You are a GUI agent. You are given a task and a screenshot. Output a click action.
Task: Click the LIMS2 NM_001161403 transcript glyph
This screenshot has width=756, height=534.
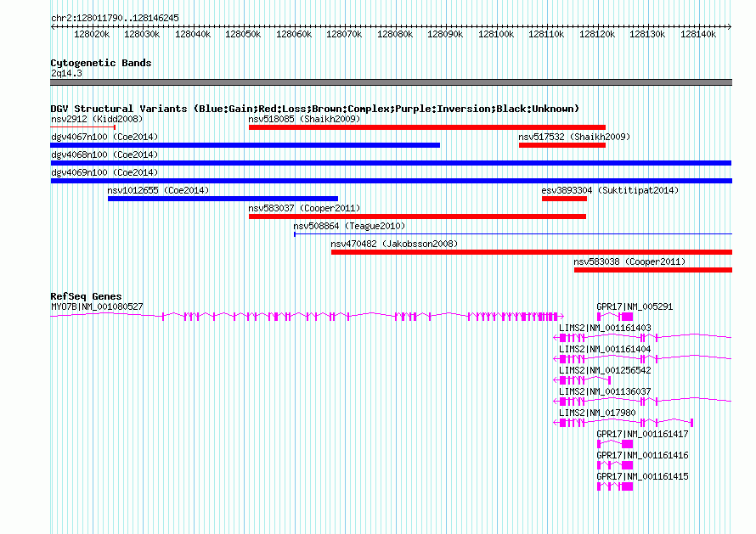click(x=642, y=337)
